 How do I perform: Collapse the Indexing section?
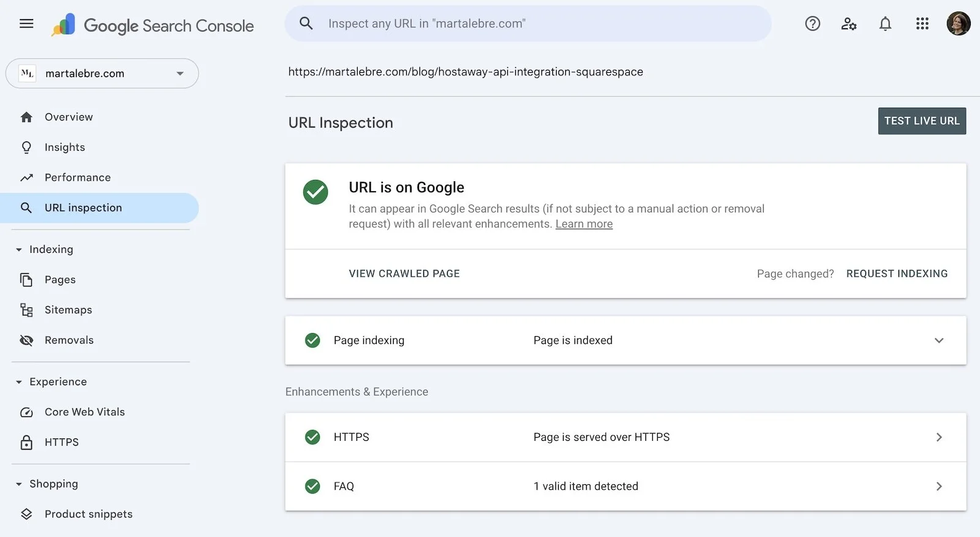pos(18,250)
